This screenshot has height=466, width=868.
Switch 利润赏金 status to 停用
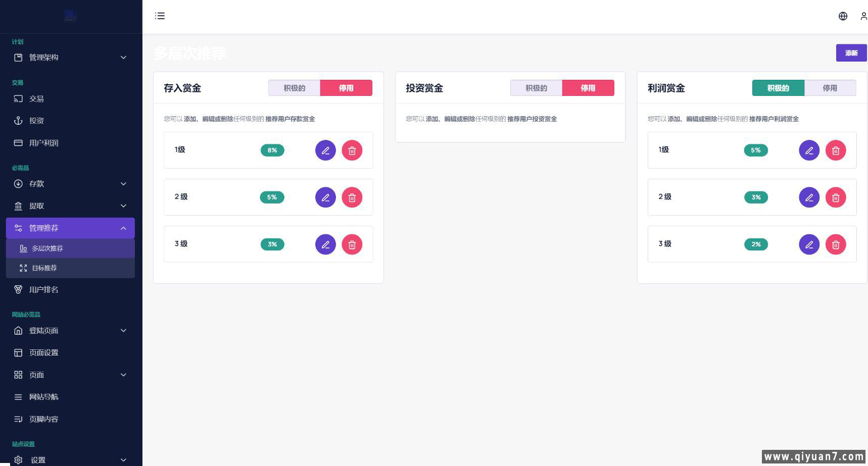click(x=830, y=88)
